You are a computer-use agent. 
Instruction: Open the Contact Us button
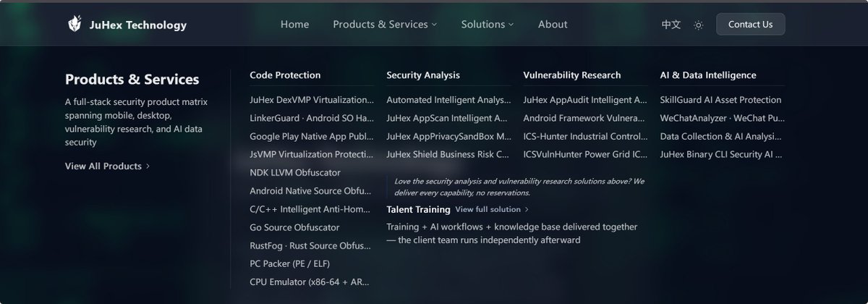coord(750,24)
